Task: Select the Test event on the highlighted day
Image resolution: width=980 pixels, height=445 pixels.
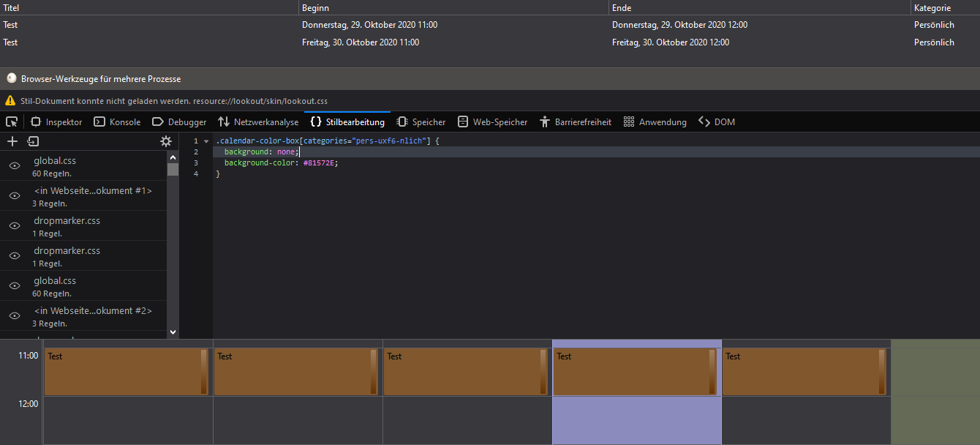Action: [x=629, y=371]
